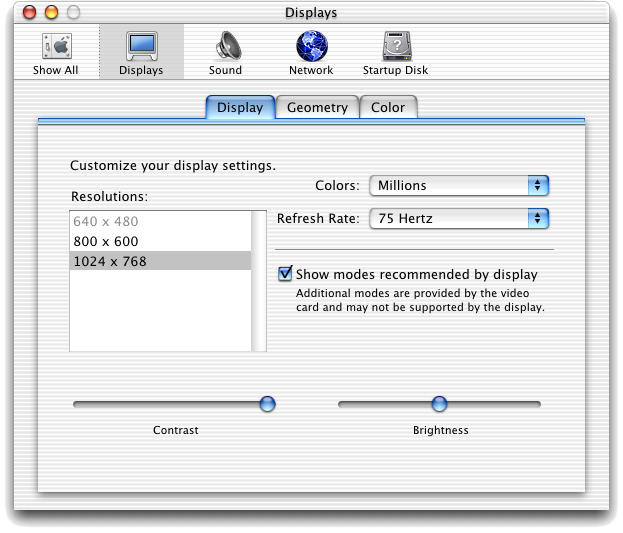623x533 pixels.
Task: Open the Refresh Rate popup showing 75 Hertz
Action: click(459, 219)
